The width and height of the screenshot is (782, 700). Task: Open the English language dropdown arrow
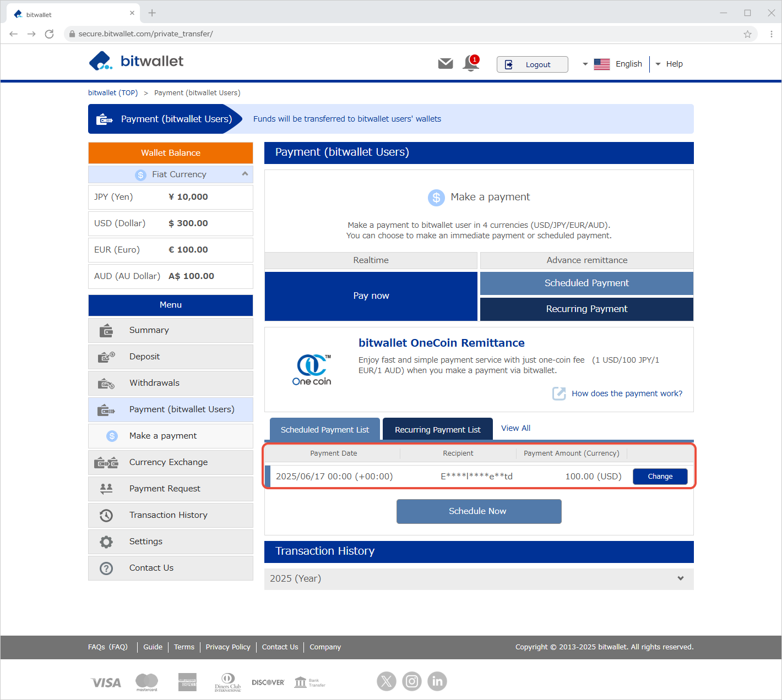pyautogui.click(x=585, y=64)
